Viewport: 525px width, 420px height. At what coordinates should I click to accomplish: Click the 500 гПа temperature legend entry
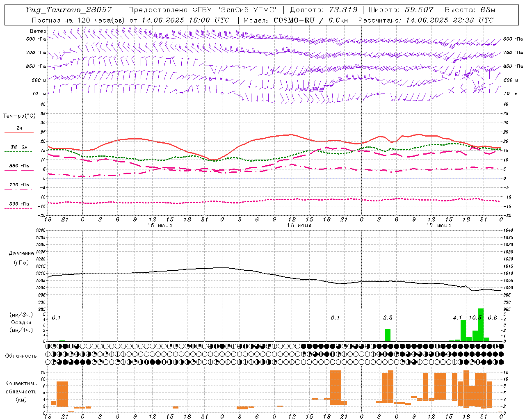pos(19,204)
